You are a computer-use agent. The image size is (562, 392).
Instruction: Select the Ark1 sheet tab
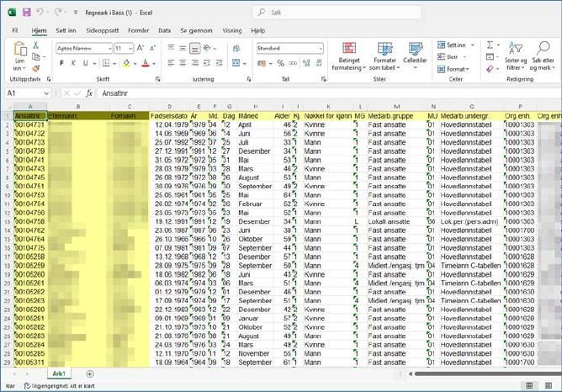pos(59,373)
